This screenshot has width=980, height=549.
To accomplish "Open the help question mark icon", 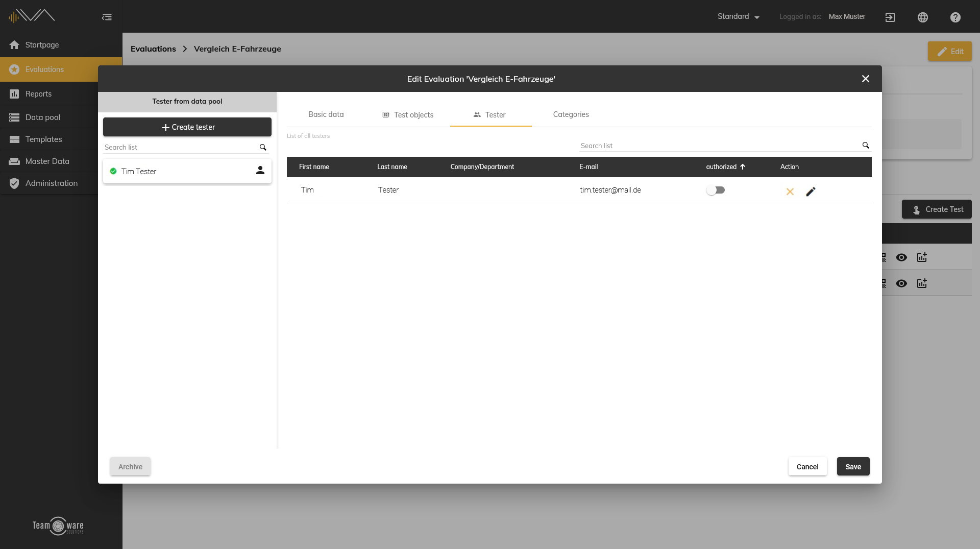I will [955, 17].
